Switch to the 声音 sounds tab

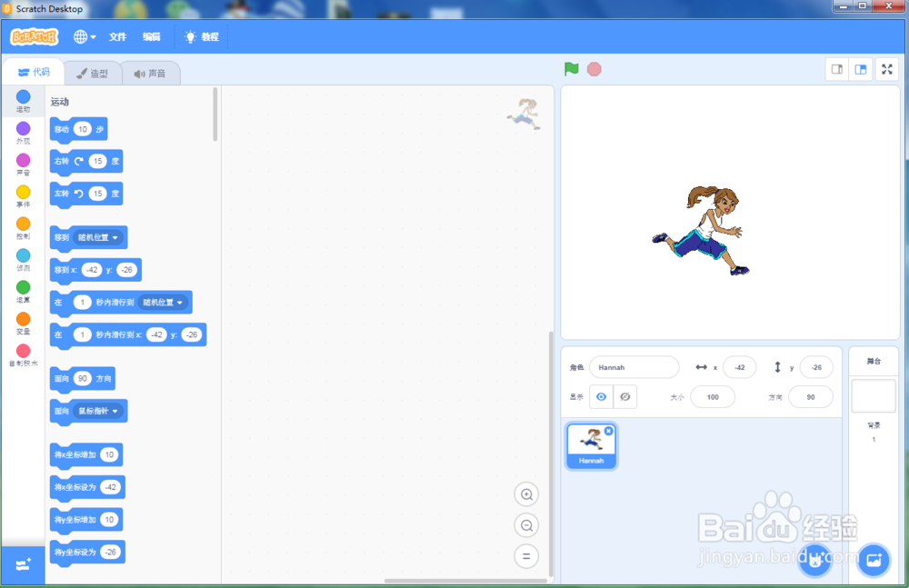tap(150, 74)
